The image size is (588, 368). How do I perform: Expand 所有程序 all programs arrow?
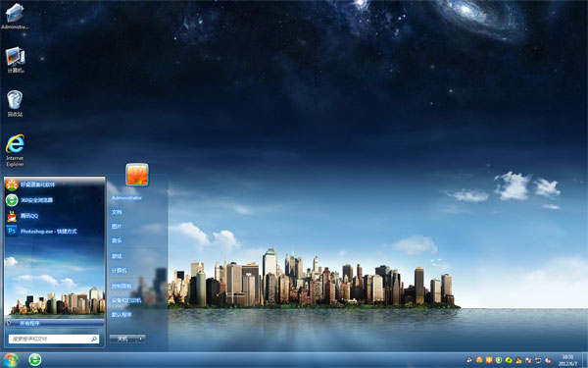click(x=9, y=323)
